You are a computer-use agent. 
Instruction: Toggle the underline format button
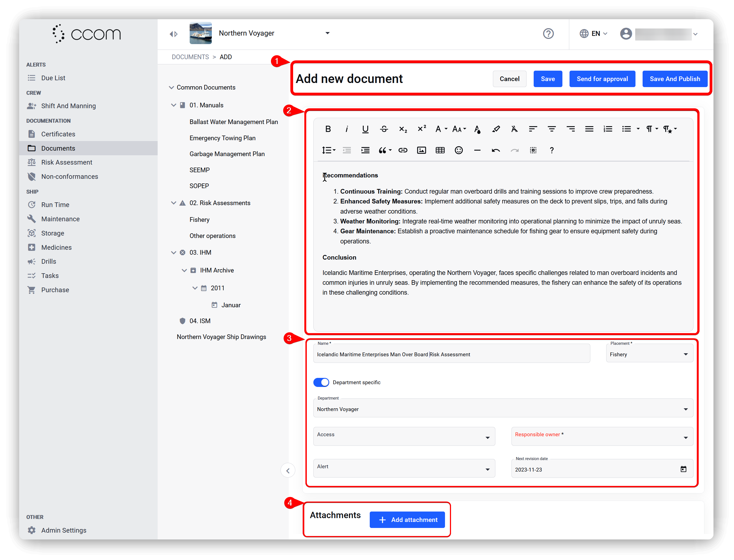tap(365, 129)
